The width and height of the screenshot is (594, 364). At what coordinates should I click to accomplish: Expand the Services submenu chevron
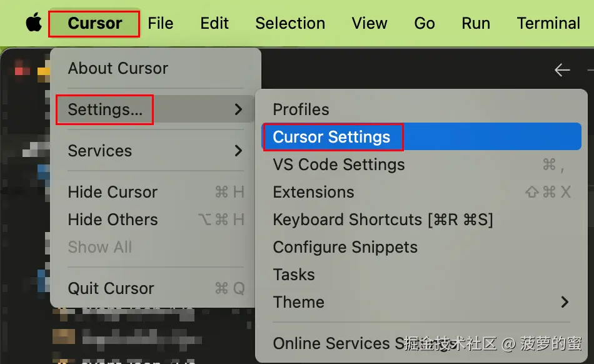click(238, 151)
